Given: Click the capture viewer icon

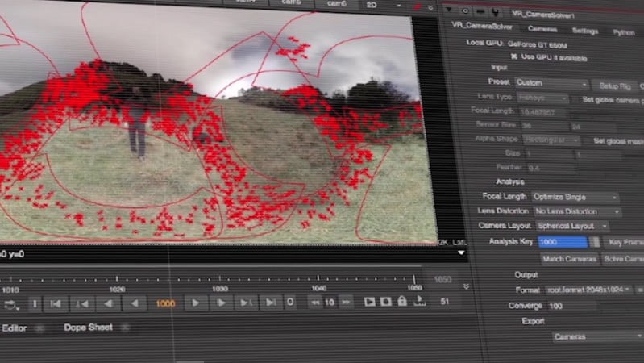Looking at the screenshot, I should tap(385, 302).
